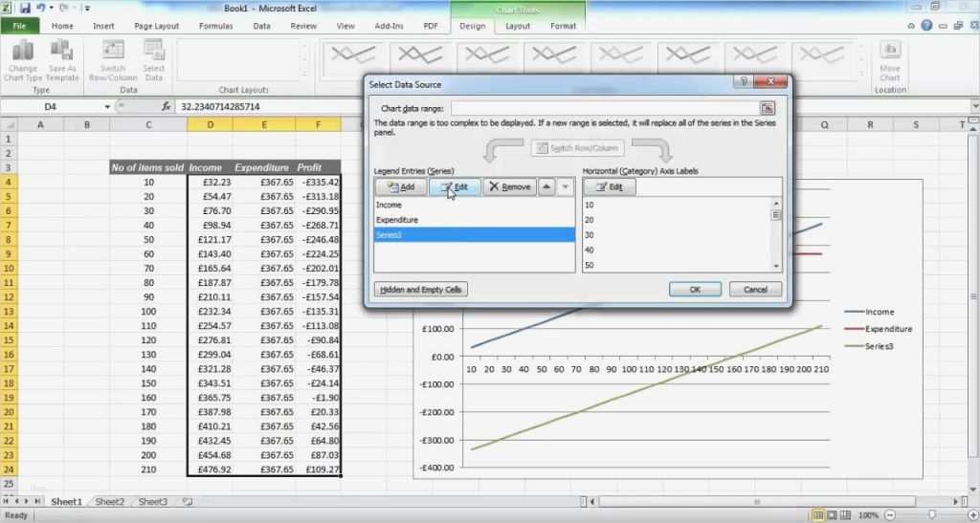Image resolution: width=980 pixels, height=523 pixels.
Task: Click Switch Row/Column button in dialog
Action: [x=577, y=148]
